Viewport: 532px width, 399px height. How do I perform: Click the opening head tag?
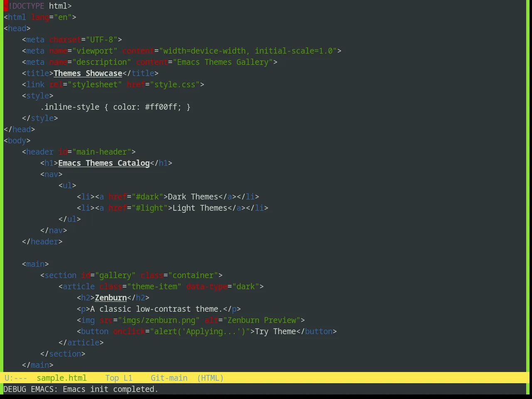pos(17,28)
